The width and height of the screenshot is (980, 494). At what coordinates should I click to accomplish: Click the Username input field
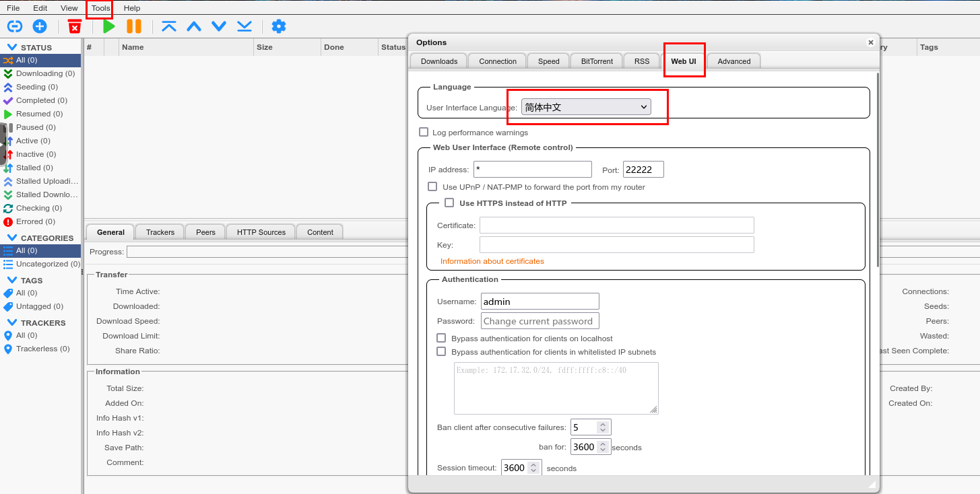540,302
